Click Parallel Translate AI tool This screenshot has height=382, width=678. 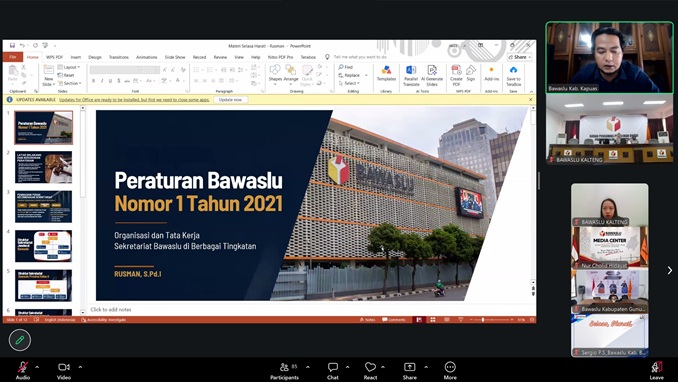(411, 76)
